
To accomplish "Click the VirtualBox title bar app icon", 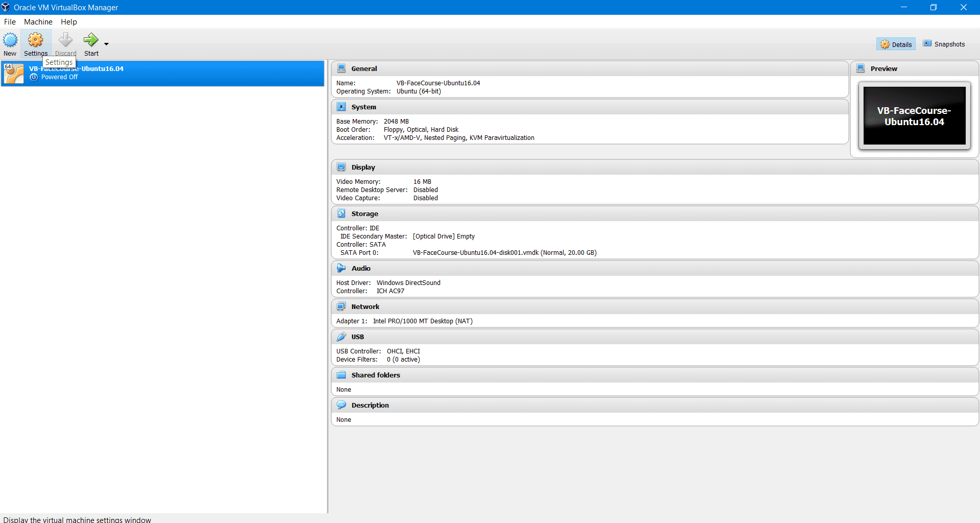I will 6,7.
